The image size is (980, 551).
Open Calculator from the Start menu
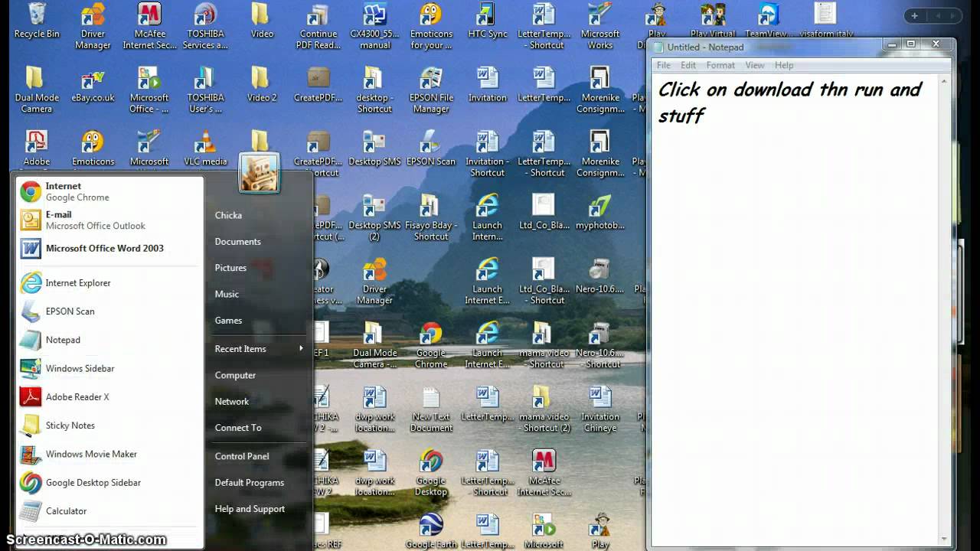pos(109,511)
